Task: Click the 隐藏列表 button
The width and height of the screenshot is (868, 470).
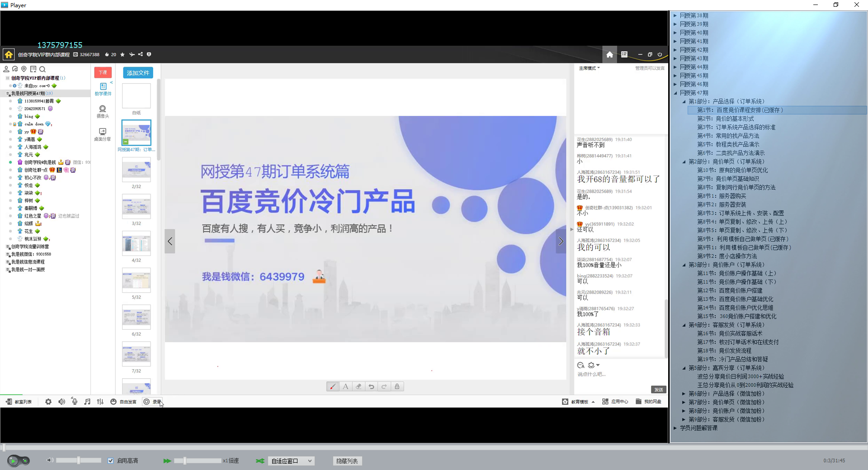Action: click(347, 461)
